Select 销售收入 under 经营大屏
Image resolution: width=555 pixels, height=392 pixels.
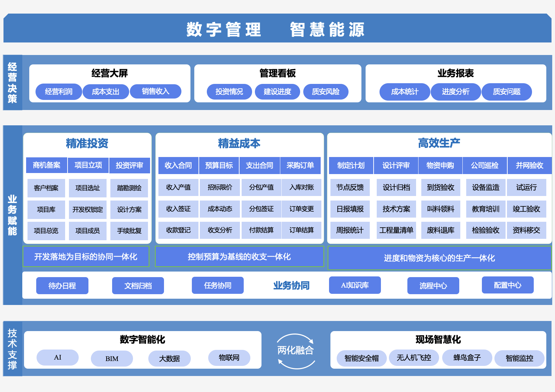[x=155, y=91]
